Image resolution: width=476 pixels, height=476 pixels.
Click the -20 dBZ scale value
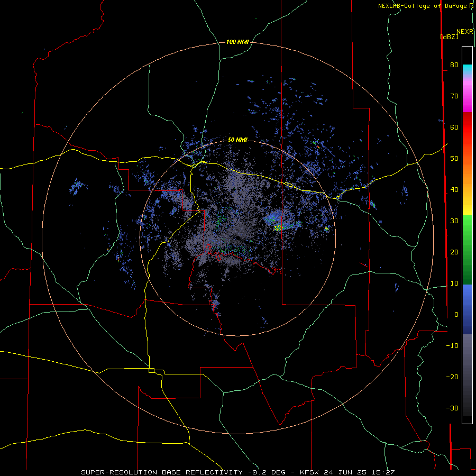click(x=452, y=377)
